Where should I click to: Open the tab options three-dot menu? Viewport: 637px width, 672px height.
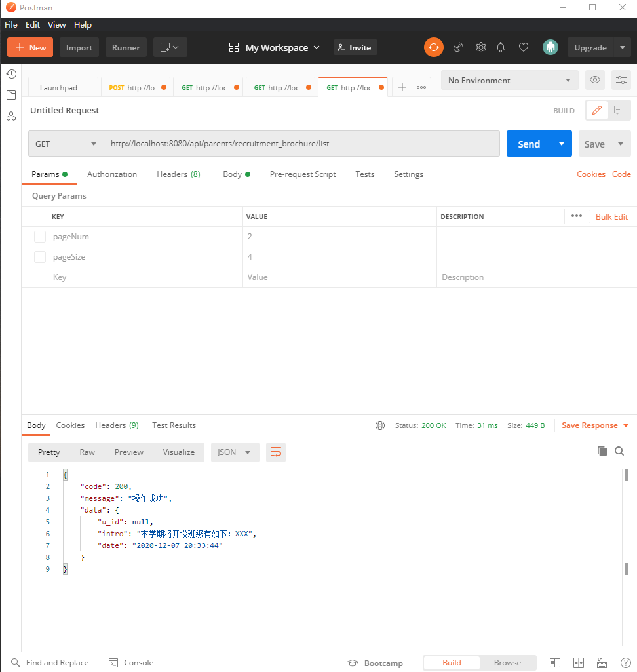[421, 87]
